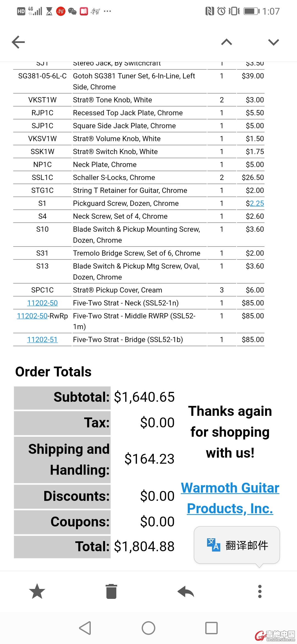
Task: Tap the order Total amount $1,804.88
Action: click(144, 546)
